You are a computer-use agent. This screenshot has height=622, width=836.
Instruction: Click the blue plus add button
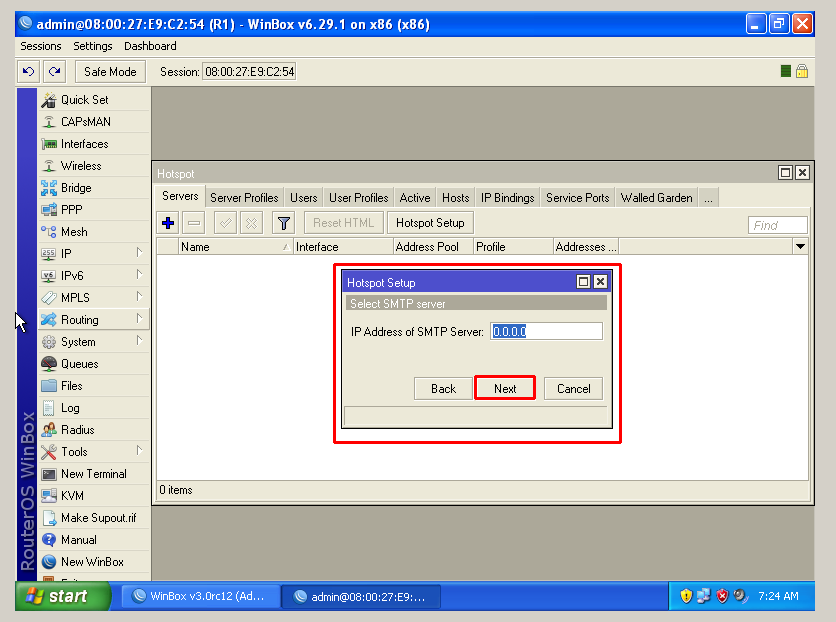(x=168, y=223)
